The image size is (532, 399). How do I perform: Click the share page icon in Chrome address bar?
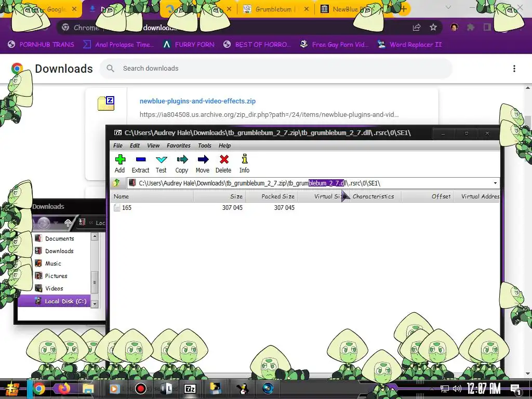point(417,28)
